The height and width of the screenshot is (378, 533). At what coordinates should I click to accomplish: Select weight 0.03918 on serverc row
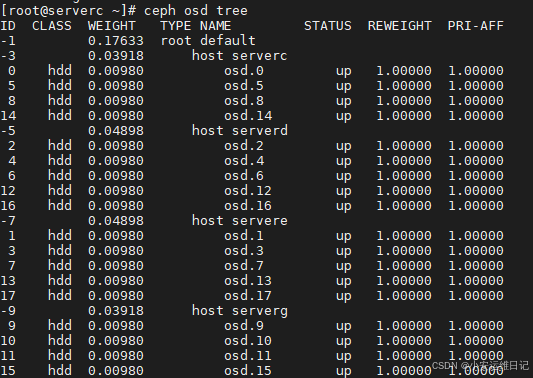pyautogui.click(x=116, y=56)
